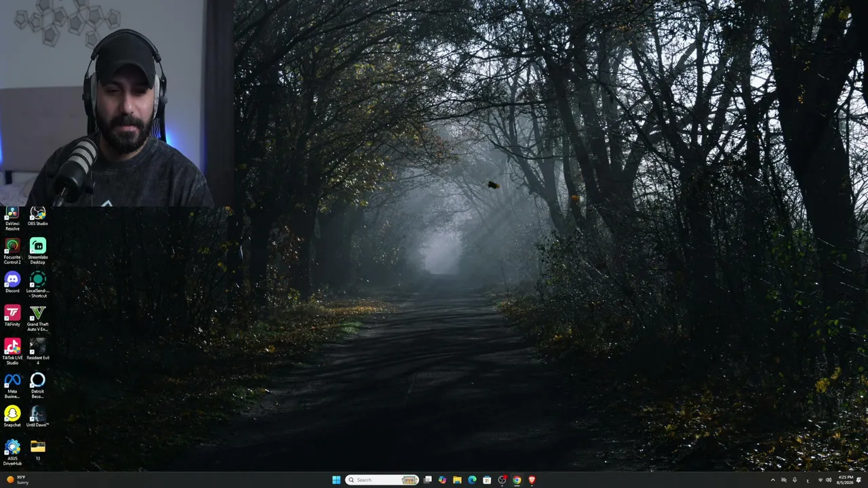Switch to Google Chrome in the taskbar
Viewport: 868px width, 488px height.
pos(517,480)
